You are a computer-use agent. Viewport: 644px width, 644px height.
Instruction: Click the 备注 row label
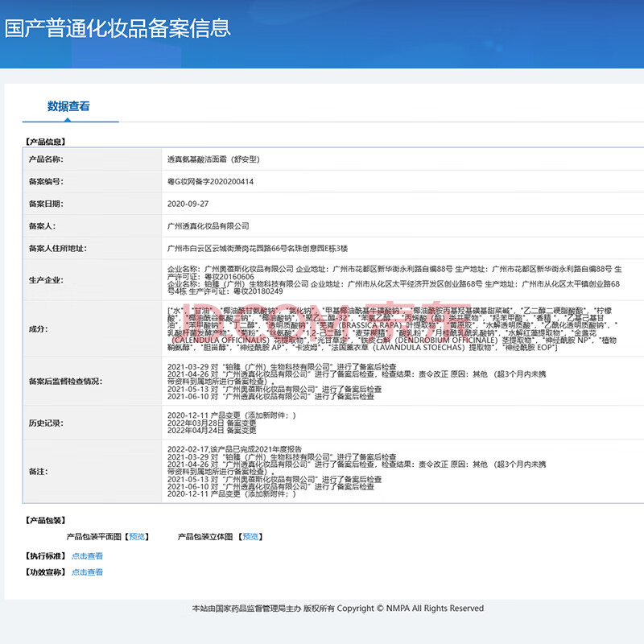pos(38,470)
